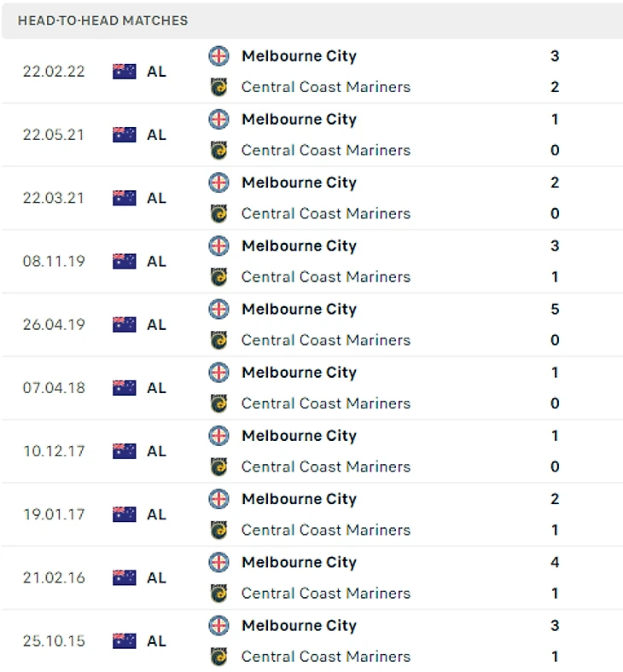623x672 pixels.
Task: Open Melbourne City team link in 21.02.16 match
Action: 299,562
